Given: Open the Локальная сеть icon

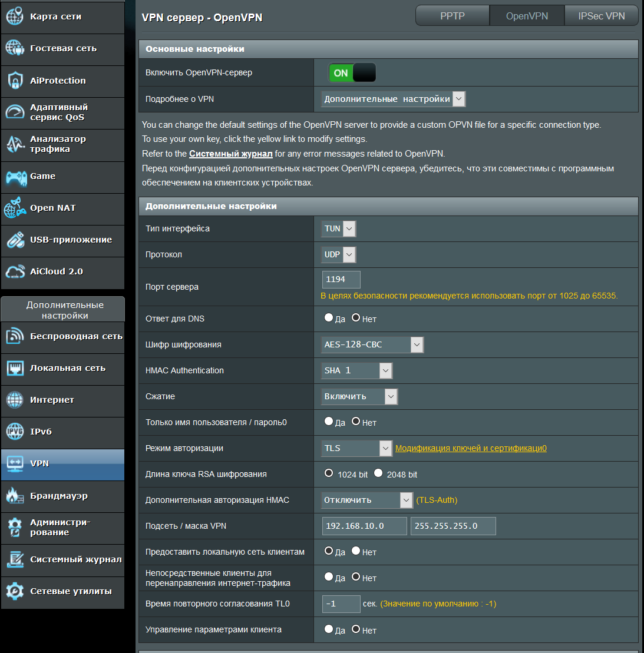Looking at the screenshot, I should (x=15, y=368).
